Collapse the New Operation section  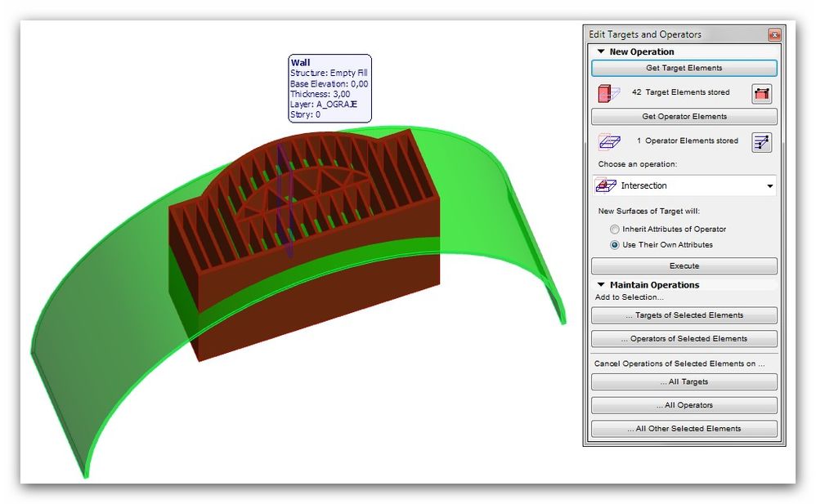coord(600,51)
